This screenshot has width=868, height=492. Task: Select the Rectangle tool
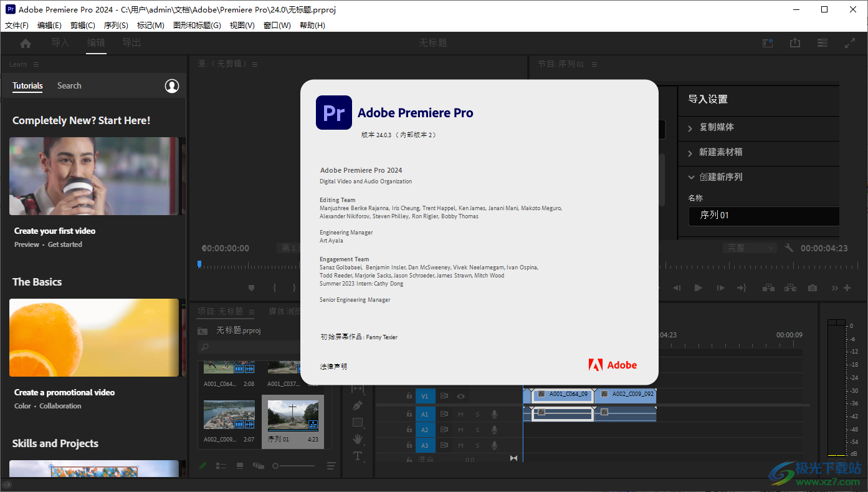coord(358,422)
